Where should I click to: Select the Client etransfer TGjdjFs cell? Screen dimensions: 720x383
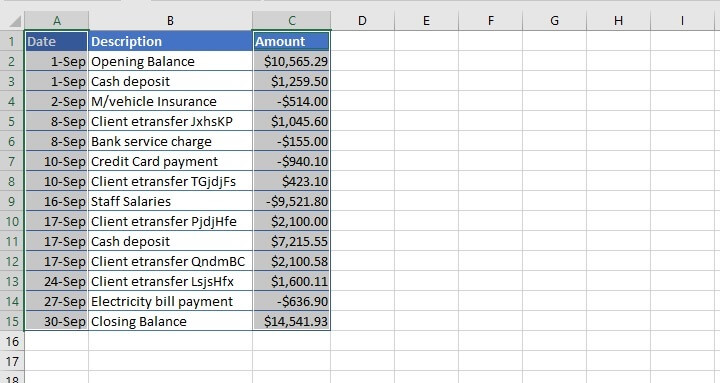click(x=170, y=181)
